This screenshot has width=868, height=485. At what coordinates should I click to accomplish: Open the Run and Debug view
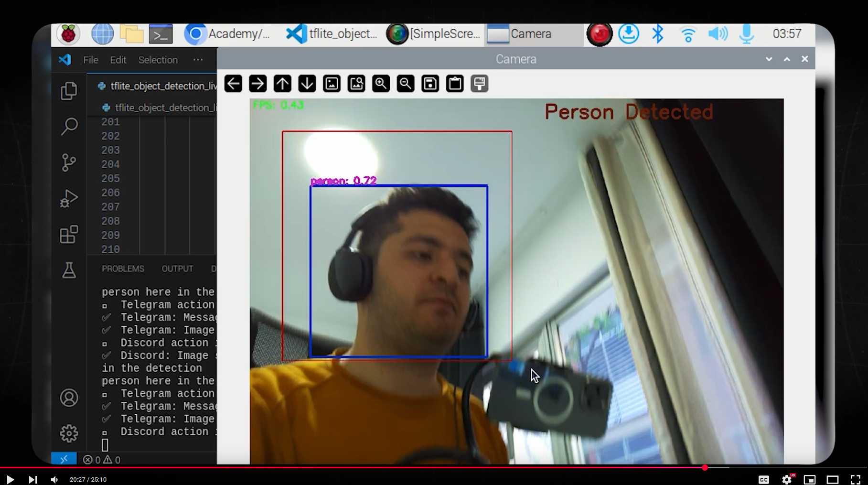click(69, 198)
